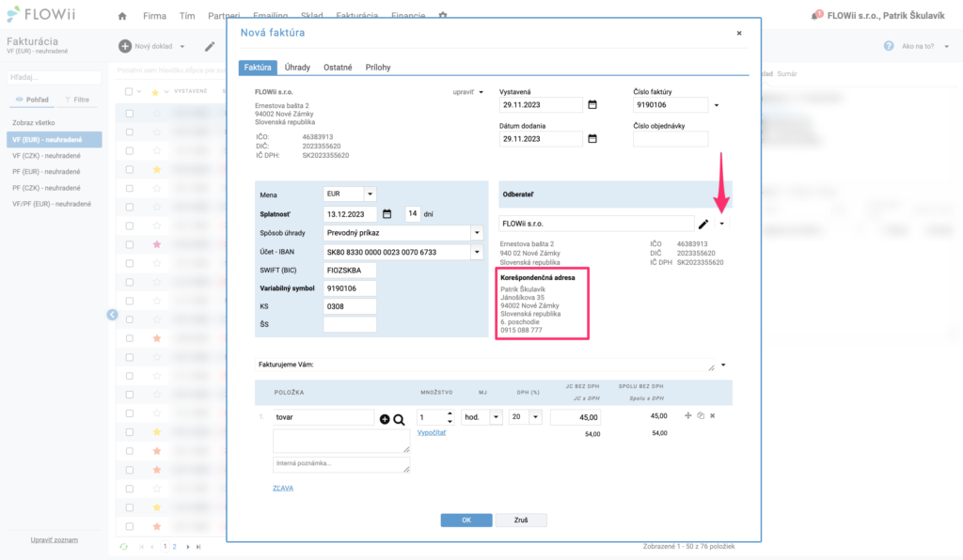Close the Nová faktúra dialog
Screen dimensions: 963x560
tap(739, 33)
